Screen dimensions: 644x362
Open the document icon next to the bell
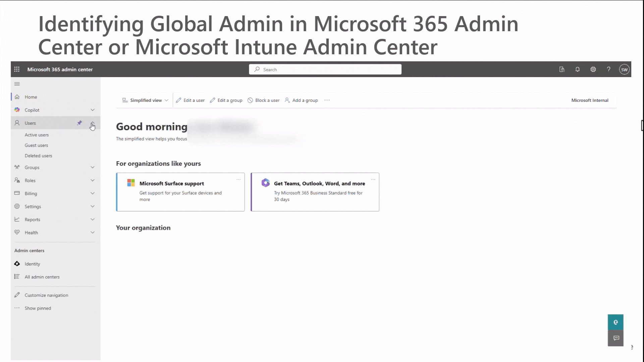pyautogui.click(x=562, y=69)
